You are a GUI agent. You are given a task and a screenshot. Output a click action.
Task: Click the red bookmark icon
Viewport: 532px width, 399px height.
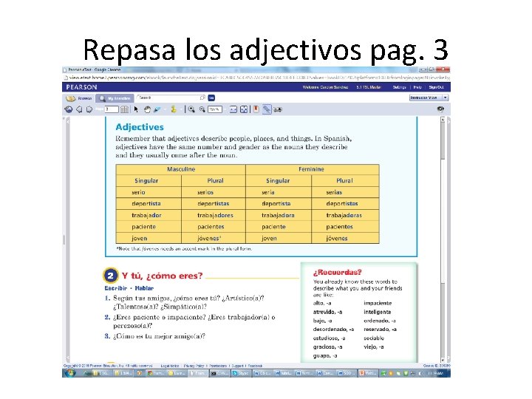pos(256,109)
